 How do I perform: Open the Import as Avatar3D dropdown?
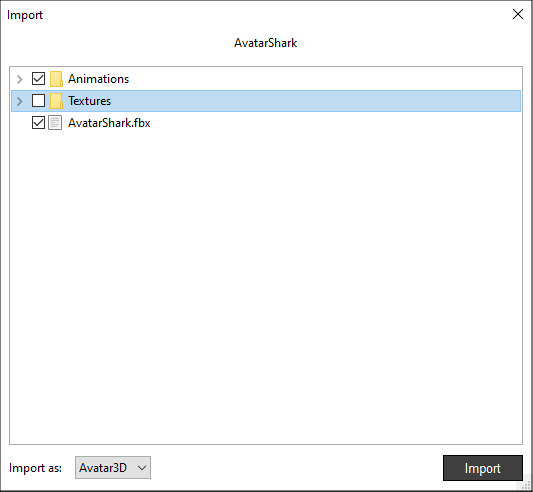[x=113, y=468]
